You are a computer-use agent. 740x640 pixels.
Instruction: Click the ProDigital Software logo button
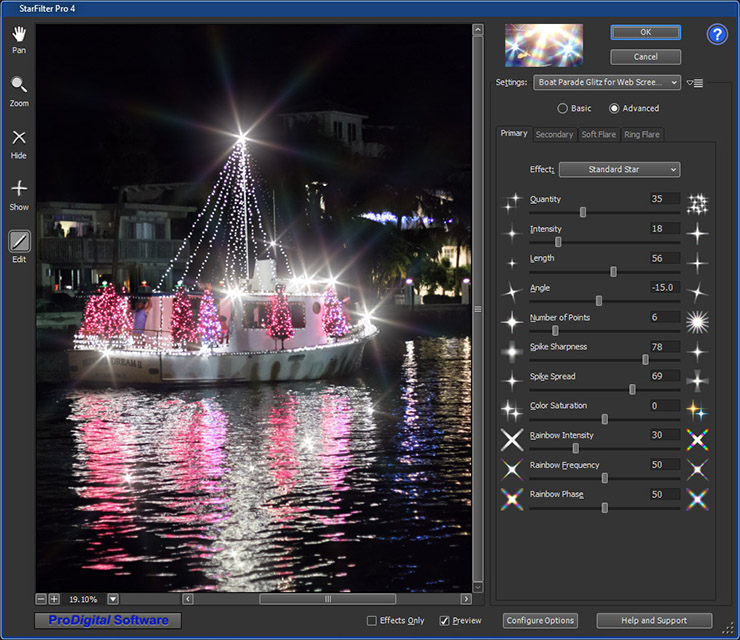(x=108, y=620)
